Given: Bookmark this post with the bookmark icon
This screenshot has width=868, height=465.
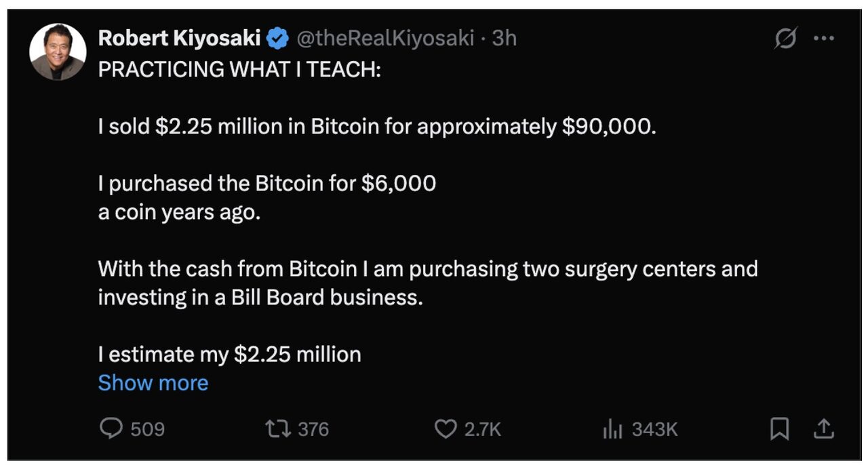Looking at the screenshot, I should click(x=780, y=428).
